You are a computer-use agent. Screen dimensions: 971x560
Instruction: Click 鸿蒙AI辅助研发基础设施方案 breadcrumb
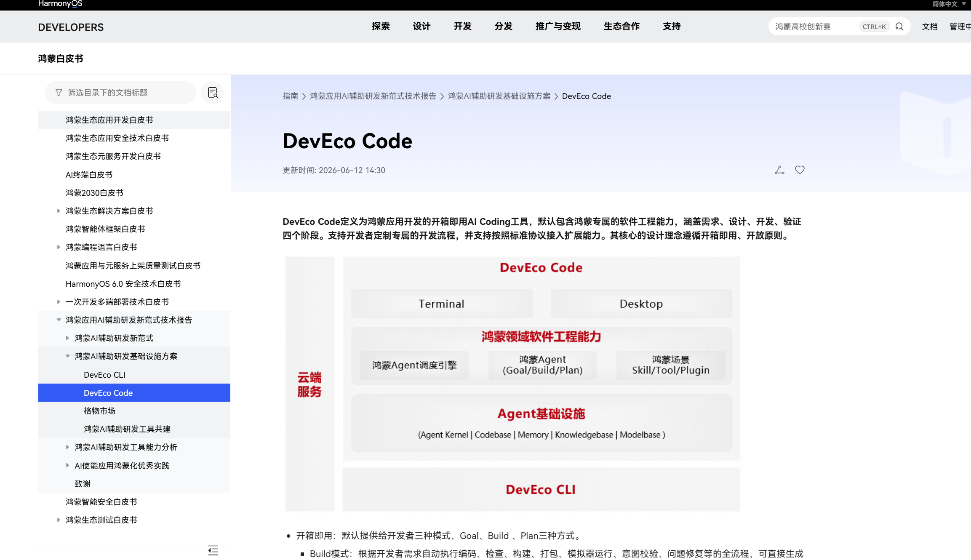point(499,96)
